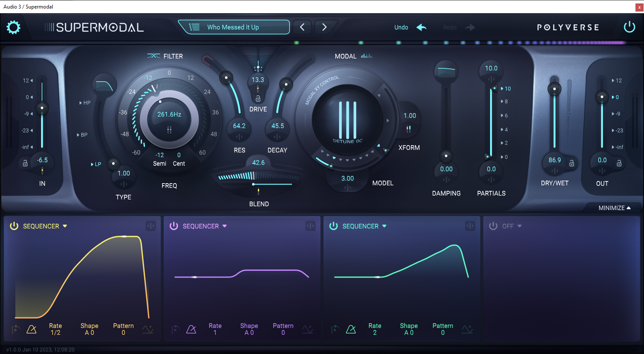644x354 pixels.
Task: Click the modal bars icon beside MODAL
Action: [x=366, y=56]
